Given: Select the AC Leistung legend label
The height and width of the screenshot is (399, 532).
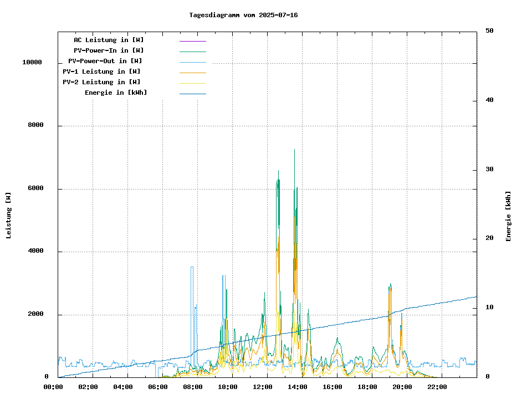Looking at the screenshot, I should pyautogui.click(x=109, y=40).
